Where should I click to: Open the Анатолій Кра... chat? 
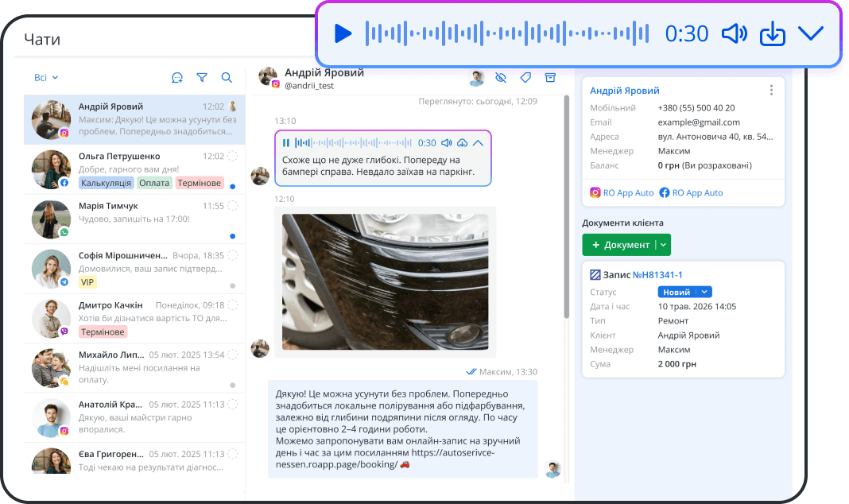pyautogui.click(x=134, y=418)
